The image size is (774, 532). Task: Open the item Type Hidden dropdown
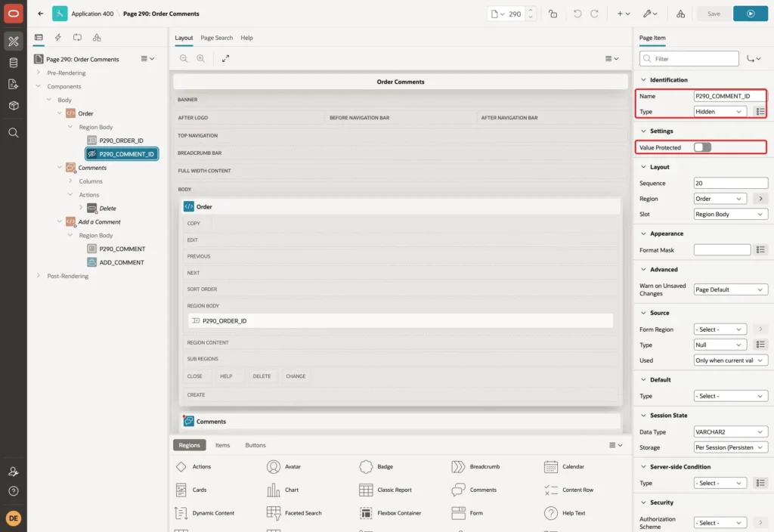click(x=720, y=112)
